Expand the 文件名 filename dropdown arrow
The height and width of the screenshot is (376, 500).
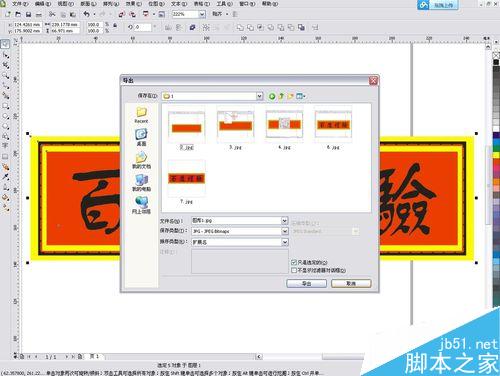(x=285, y=221)
